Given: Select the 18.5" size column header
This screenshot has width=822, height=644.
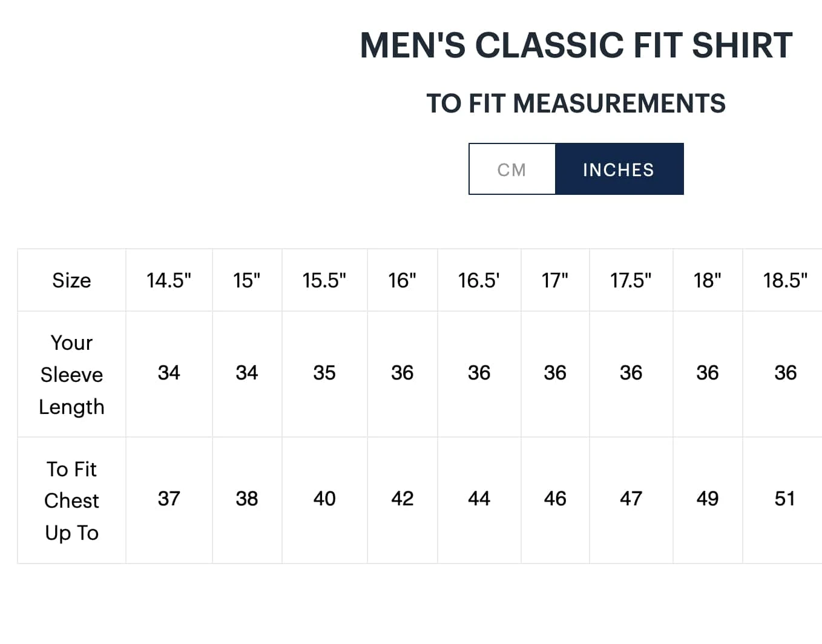Looking at the screenshot, I should (x=784, y=280).
